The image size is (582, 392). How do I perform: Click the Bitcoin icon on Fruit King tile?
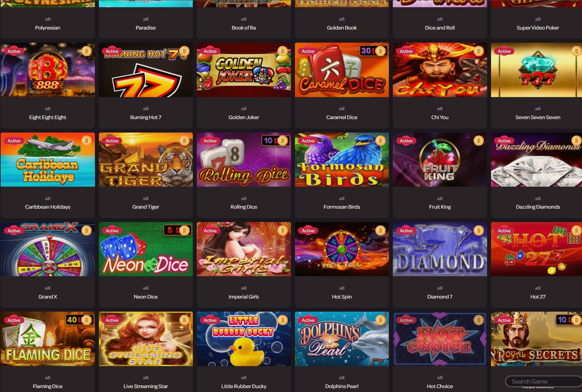479,141
